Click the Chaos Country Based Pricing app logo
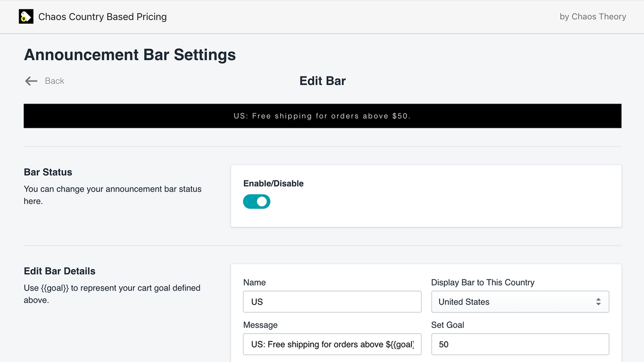This screenshot has height=362, width=644. coord(26,17)
